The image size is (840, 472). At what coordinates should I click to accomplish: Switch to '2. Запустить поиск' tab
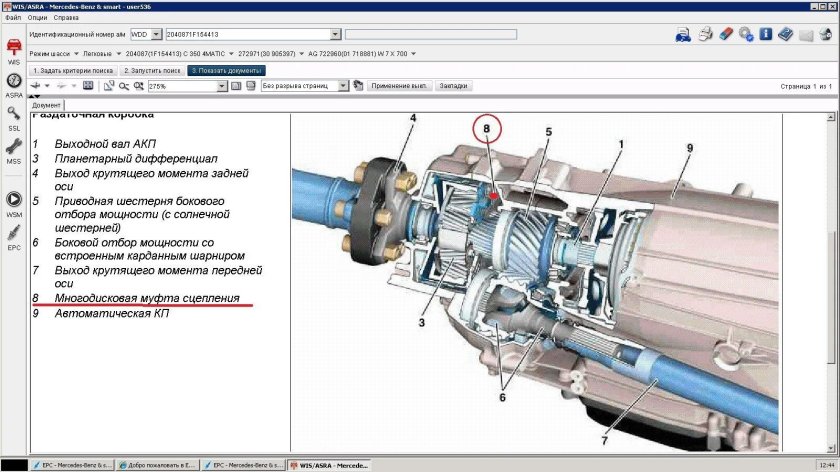[151, 71]
